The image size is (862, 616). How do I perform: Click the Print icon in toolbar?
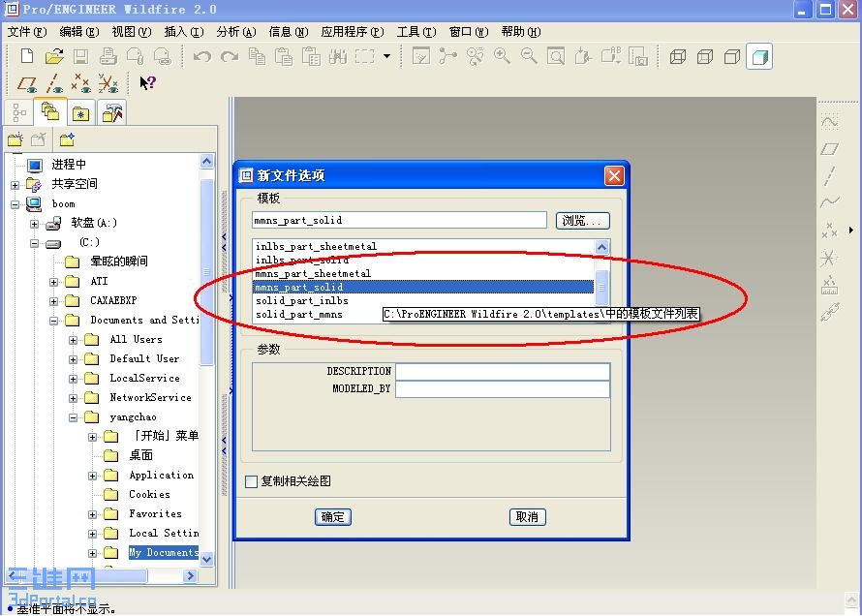pyautogui.click(x=108, y=56)
